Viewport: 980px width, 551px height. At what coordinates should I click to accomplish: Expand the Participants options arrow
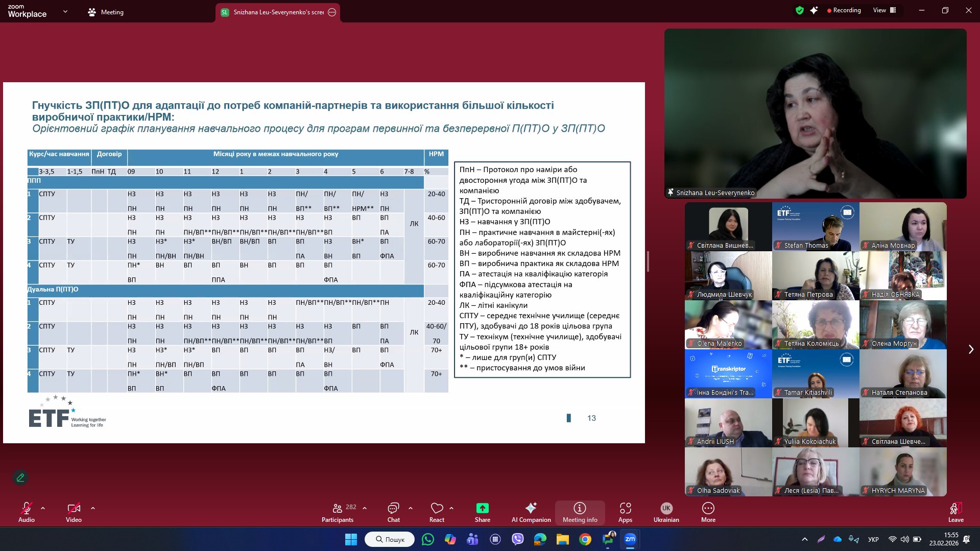click(x=365, y=508)
